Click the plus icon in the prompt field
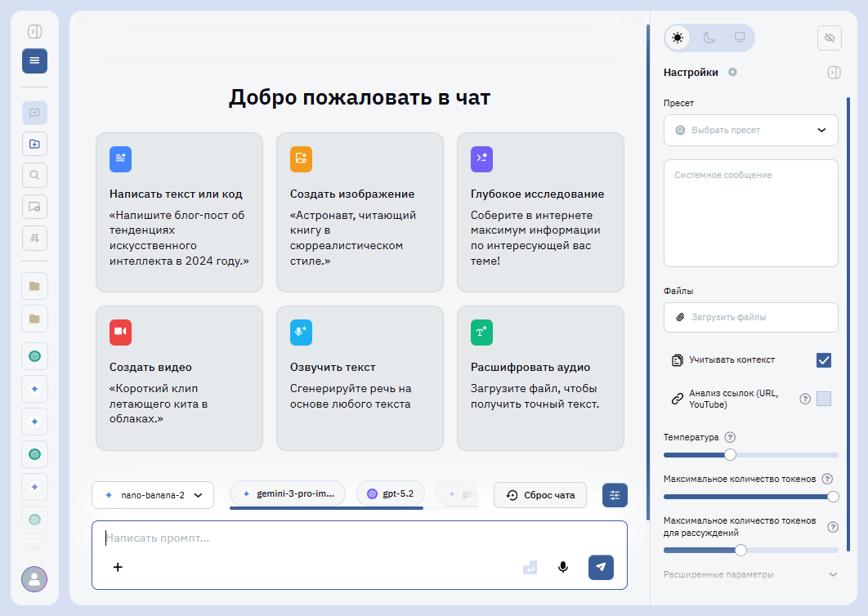The image size is (868, 616). 118,567
